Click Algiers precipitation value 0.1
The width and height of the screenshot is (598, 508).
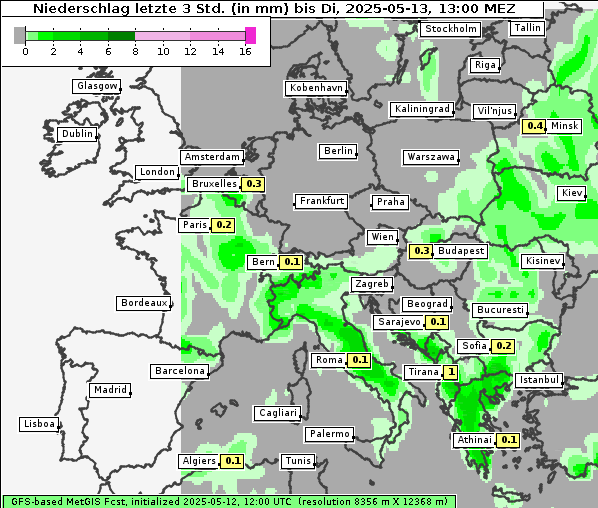(232, 461)
